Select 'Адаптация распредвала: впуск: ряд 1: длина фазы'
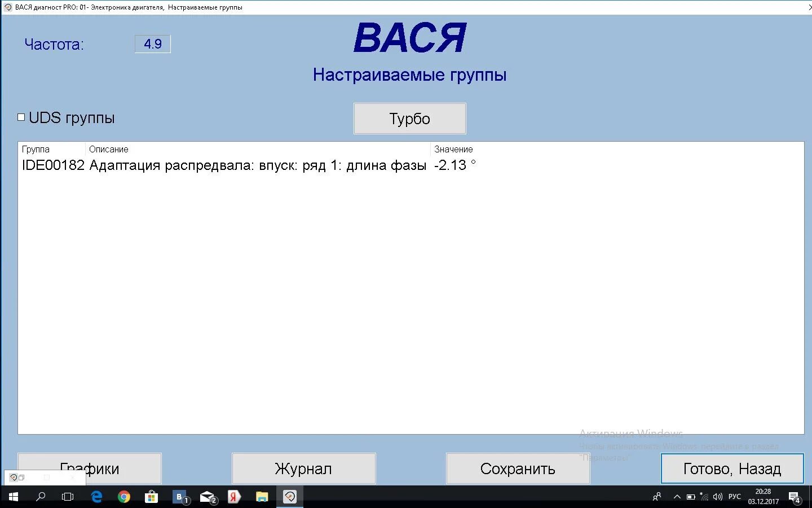812x508 pixels. click(x=258, y=165)
